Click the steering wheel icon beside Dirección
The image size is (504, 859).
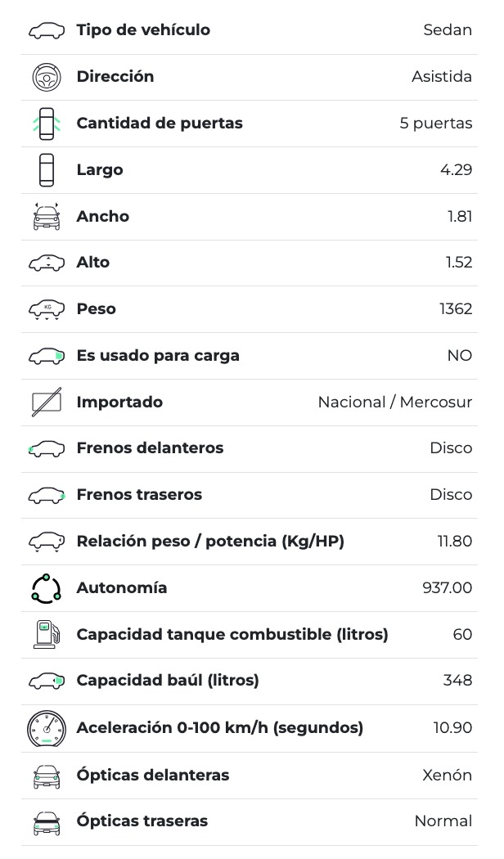point(47,77)
